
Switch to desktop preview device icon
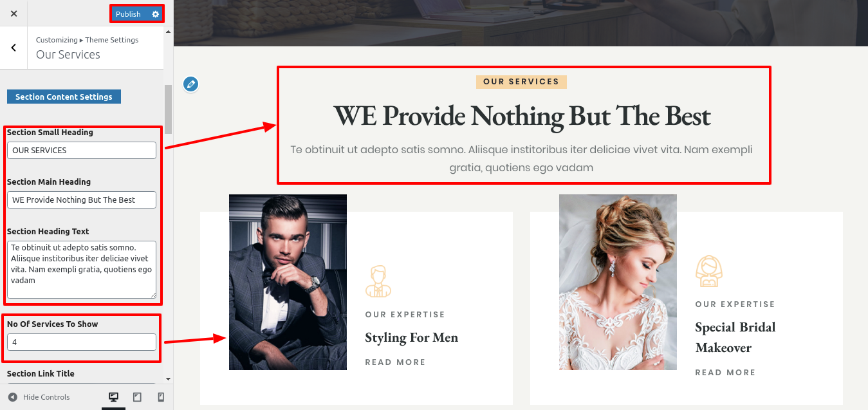[113, 397]
